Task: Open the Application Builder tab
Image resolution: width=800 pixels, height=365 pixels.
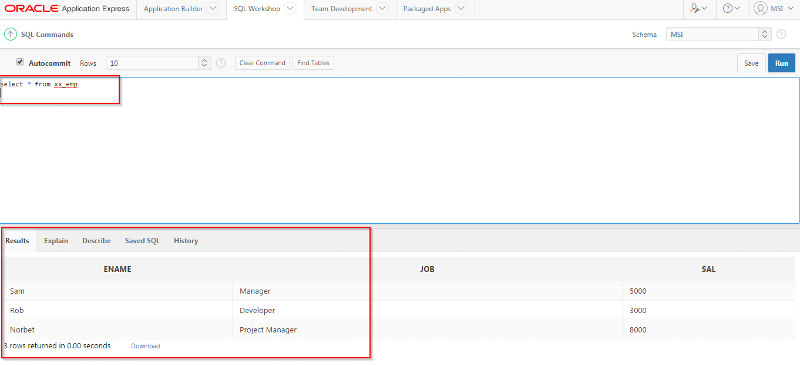Action: [173, 9]
